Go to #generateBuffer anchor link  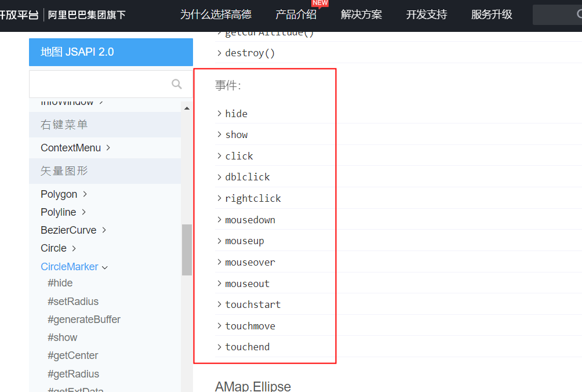84,320
